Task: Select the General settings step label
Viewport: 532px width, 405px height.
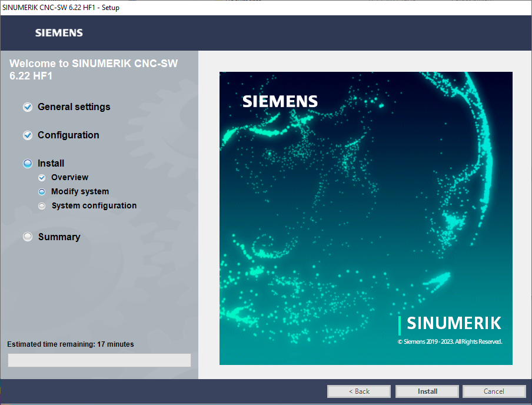Action: coord(74,107)
